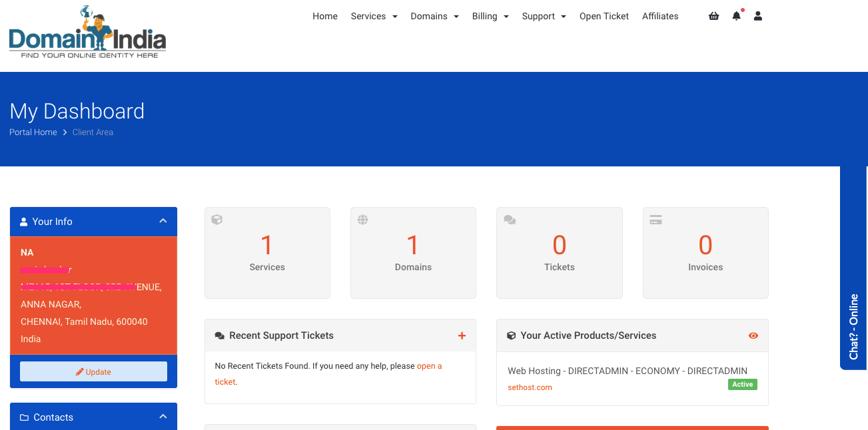Add new ticket with plus icon
868x430 pixels.
(x=462, y=336)
